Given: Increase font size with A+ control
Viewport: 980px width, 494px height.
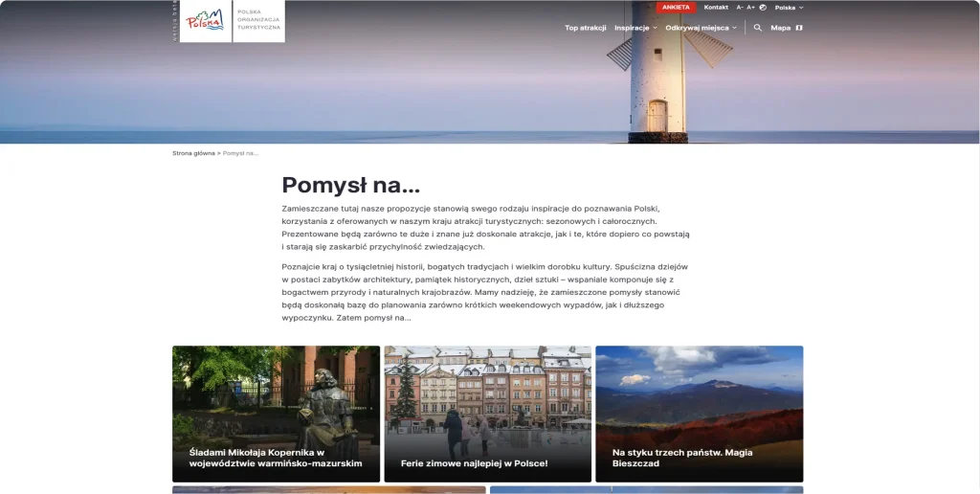Looking at the screenshot, I should pyautogui.click(x=751, y=8).
